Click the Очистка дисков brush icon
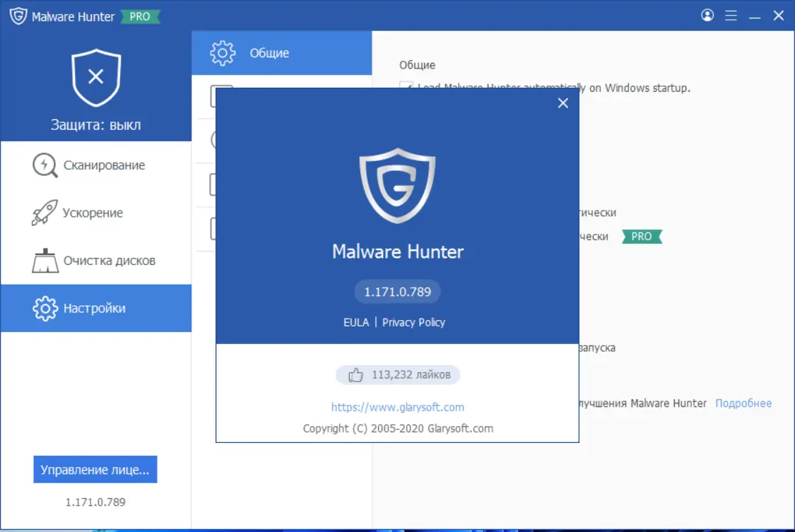Viewport: 795px width, 532px height. pos(45,260)
